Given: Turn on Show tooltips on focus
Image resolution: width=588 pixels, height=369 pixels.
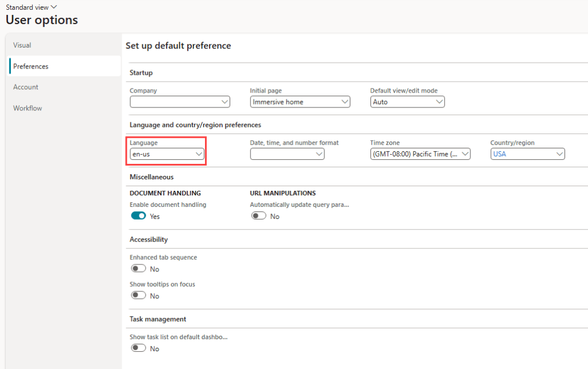Looking at the screenshot, I should pos(138,295).
